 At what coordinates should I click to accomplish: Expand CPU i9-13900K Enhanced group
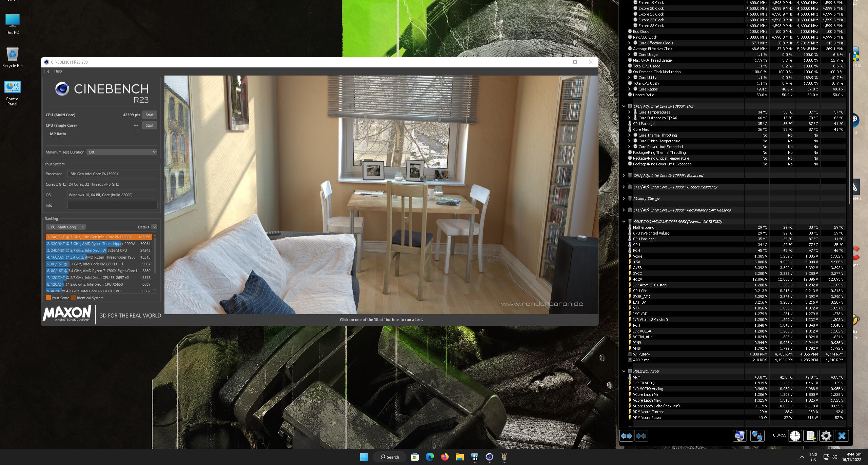pos(624,176)
